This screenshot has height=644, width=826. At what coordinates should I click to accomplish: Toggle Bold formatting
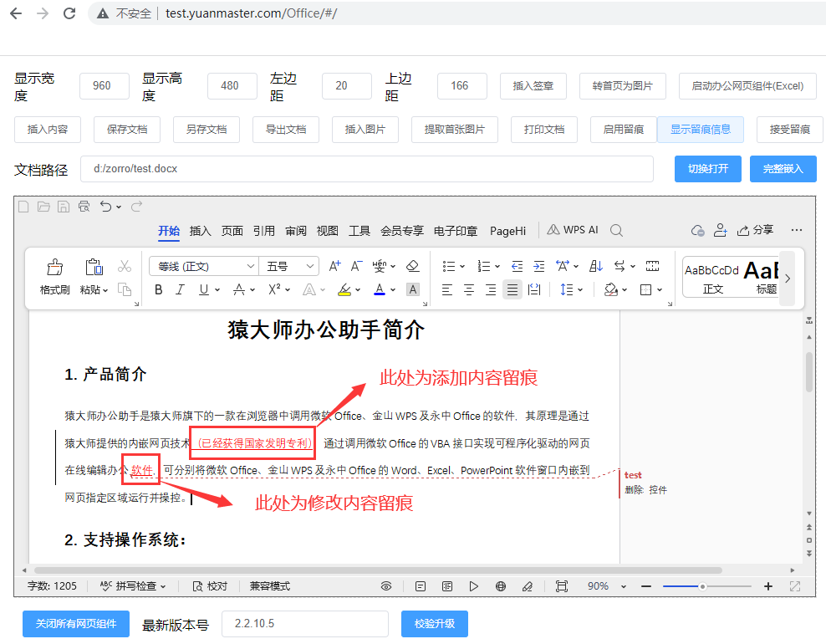tap(159, 289)
